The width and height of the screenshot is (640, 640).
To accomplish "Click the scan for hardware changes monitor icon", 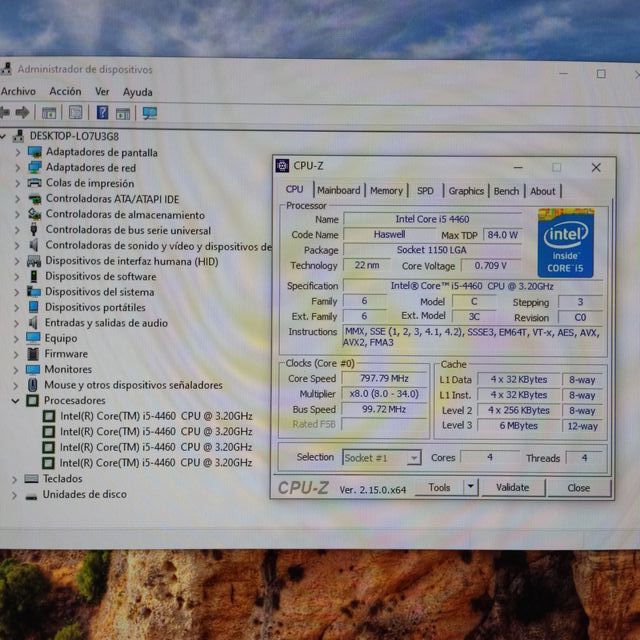I will point(150,113).
